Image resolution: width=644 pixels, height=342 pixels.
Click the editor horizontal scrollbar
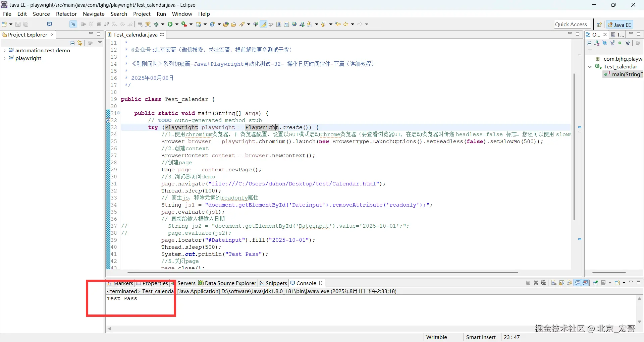click(x=323, y=273)
